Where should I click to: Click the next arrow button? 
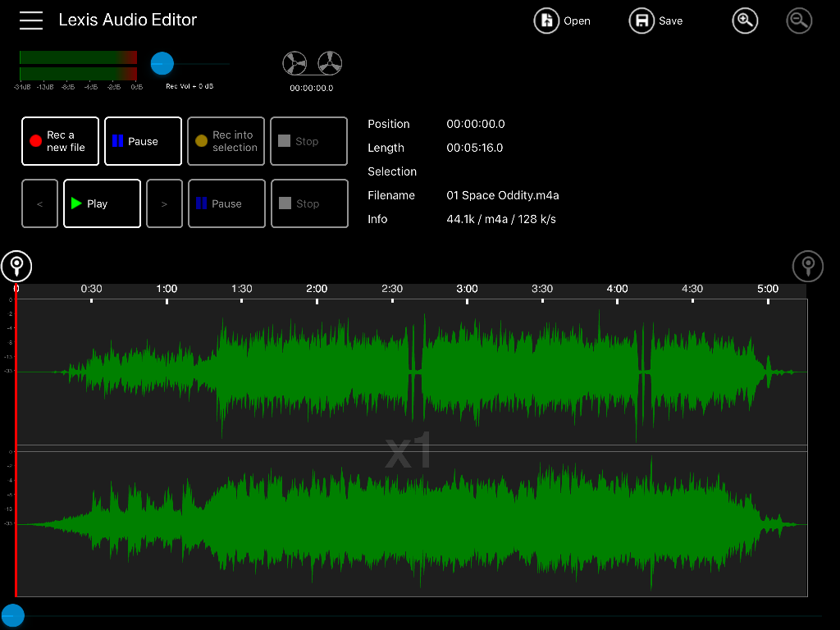click(164, 203)
